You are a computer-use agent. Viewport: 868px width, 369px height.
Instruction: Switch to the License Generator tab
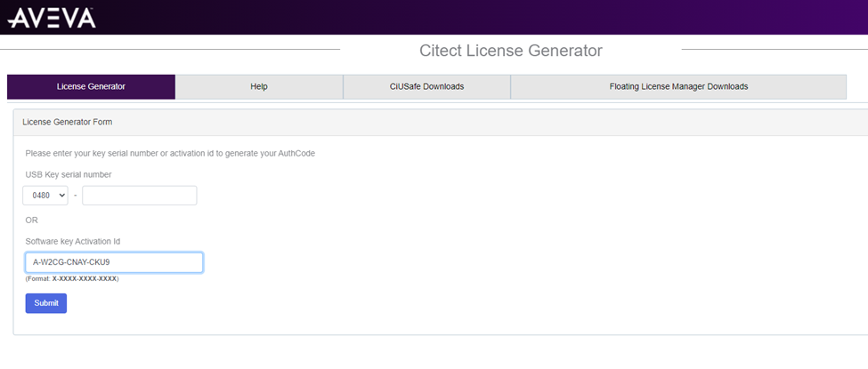click(x=91, y=87)
